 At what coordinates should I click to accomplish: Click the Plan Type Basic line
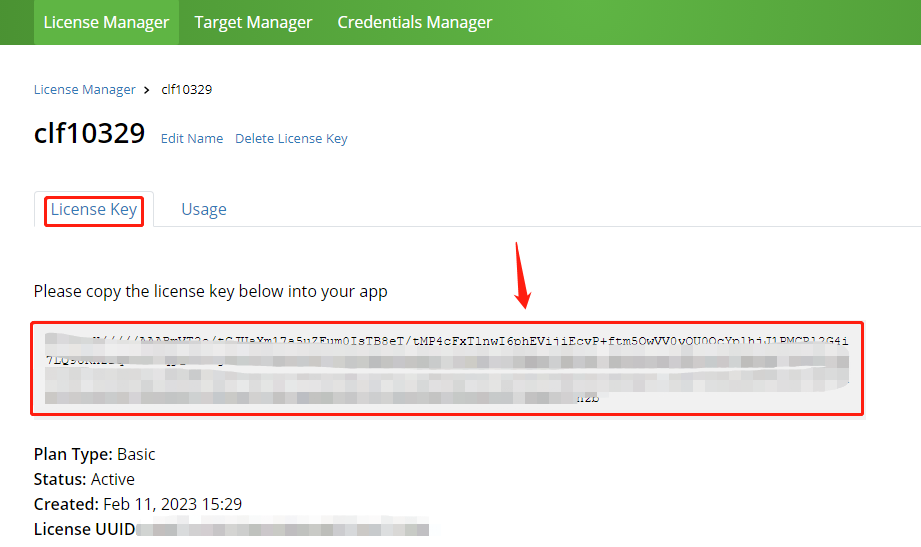point(95,454)
